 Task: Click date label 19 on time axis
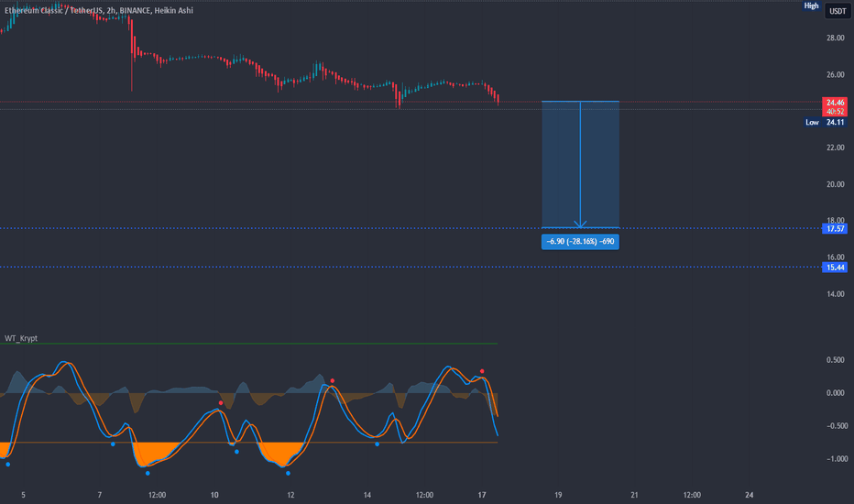pyautogui.click(x=558, y=495)
